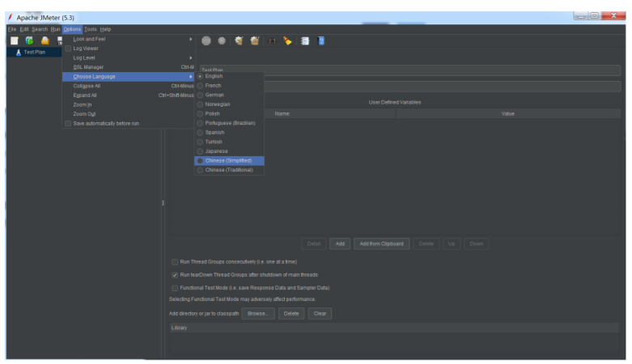Click the Clear results broom-gear icon
This screenshot has width=632, height=364.
[239, 40]
